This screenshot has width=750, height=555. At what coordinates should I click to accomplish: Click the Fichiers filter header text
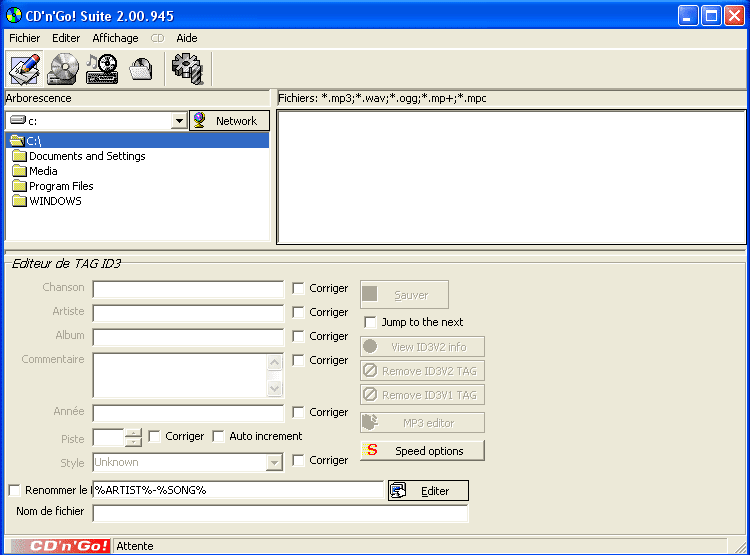point(382,98)
